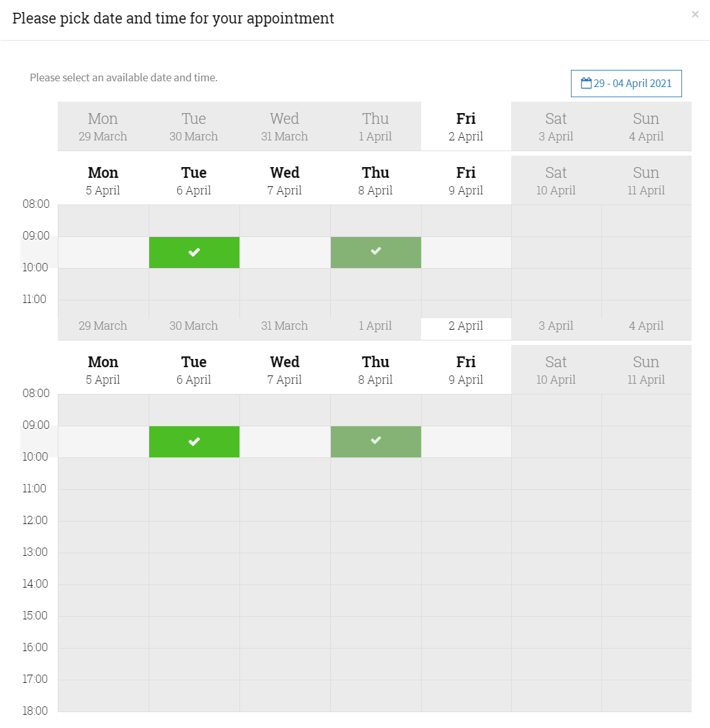Pick the Sun 4 April day header

(x=646, y=126)
